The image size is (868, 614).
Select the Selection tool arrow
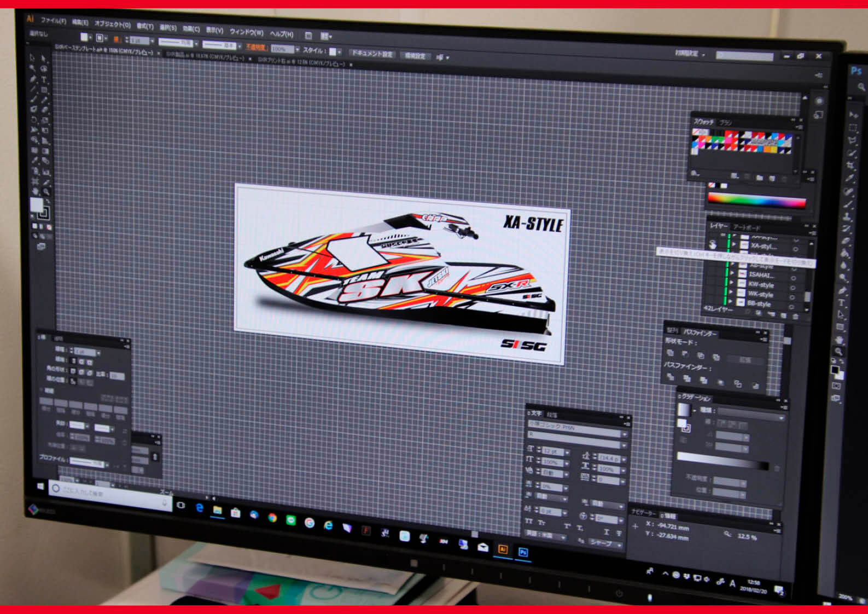point(33,57)
